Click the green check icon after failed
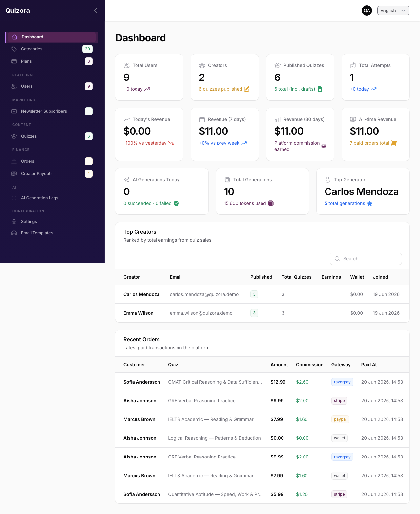Screen dimensions: 420x514 point(176,203)
